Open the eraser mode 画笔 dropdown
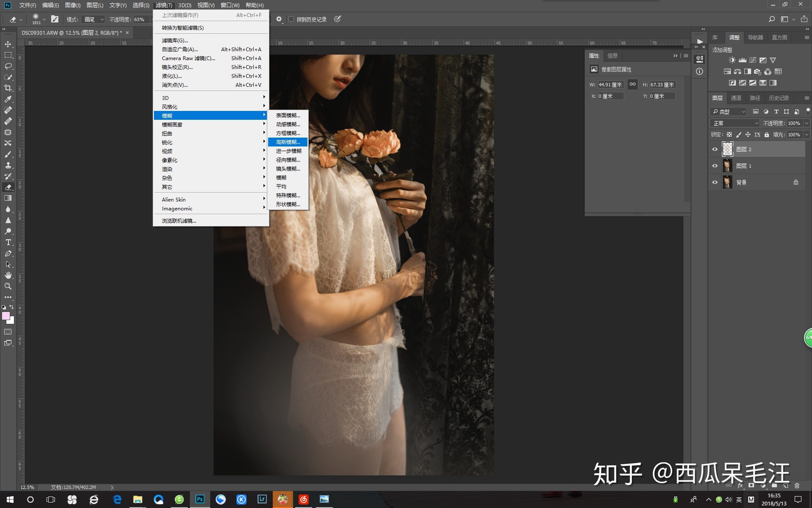Screen dimensions: 812x508 (x=93, y=19)
